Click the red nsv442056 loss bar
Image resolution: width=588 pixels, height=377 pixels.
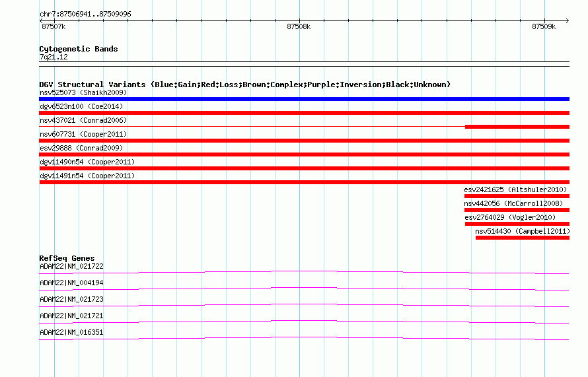(517, 210)
